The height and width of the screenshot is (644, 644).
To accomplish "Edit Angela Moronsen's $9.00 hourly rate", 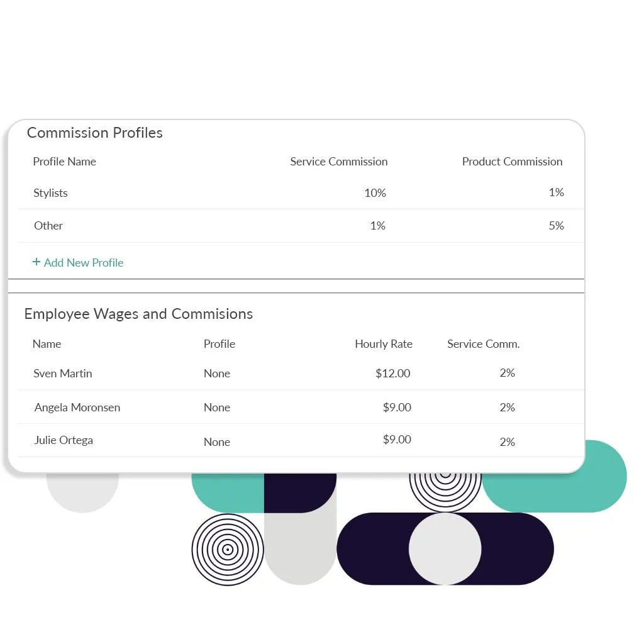I will [x=397, y=408].
